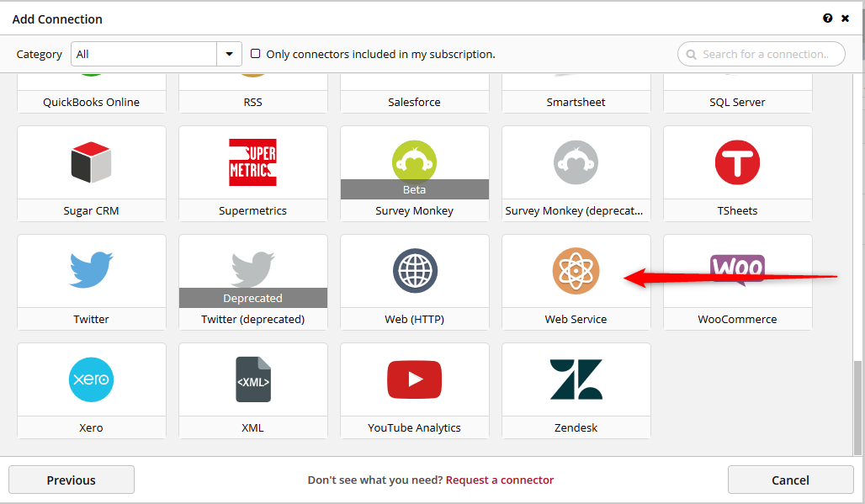Click the Zendesk connector icon
Image resolution: width=865 pixels, height=504 pixels.
576,379
